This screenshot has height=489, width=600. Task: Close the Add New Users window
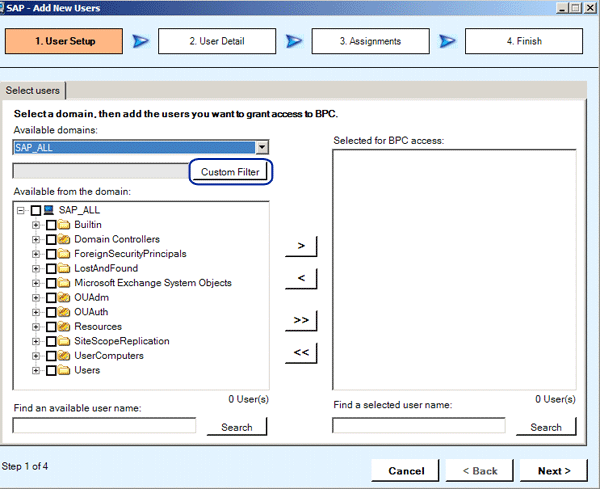pos(590,8)
